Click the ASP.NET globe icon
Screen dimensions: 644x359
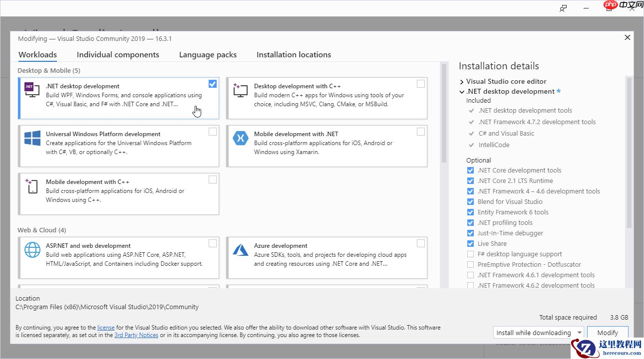(32, 249)
